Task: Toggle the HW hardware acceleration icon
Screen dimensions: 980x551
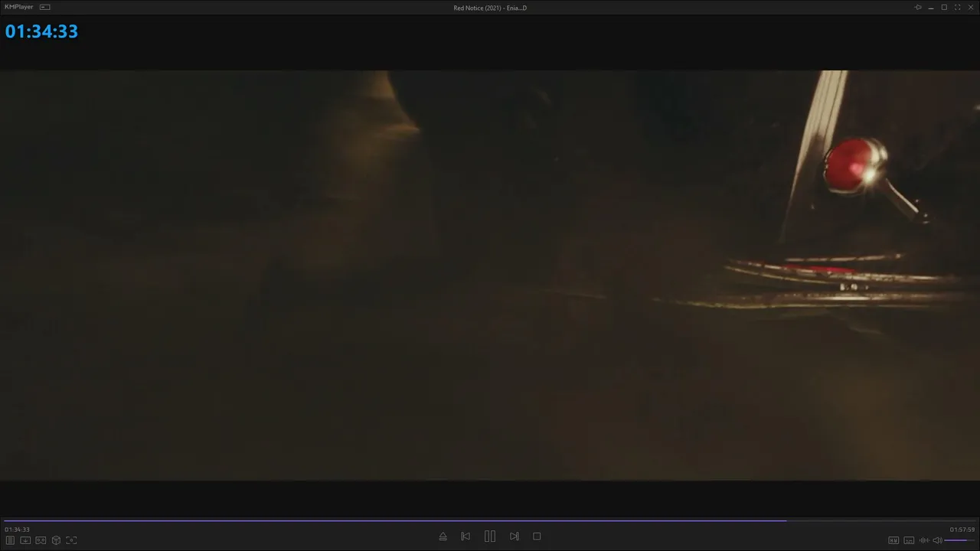Action: (893, 540)
